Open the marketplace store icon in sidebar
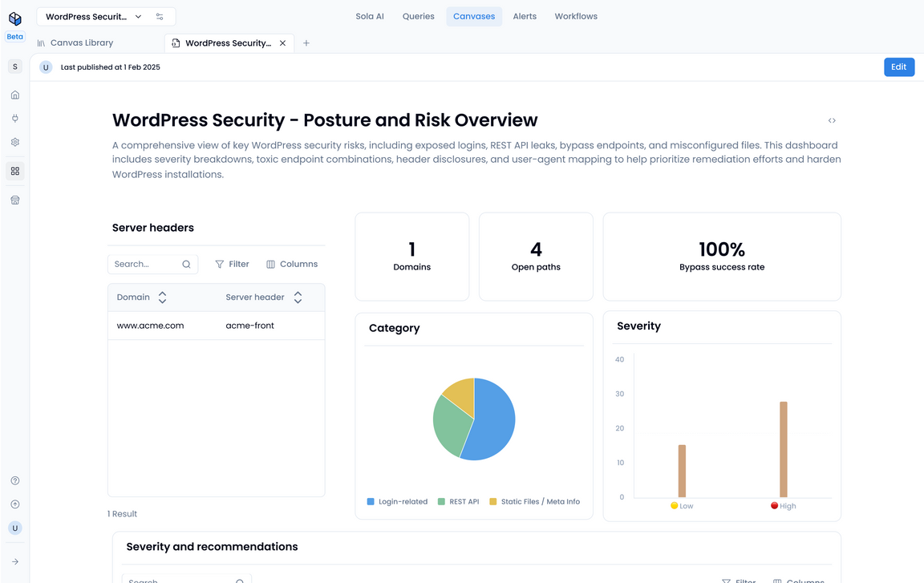Image resolution: width=924 pixels, height=583 pixels. 15,200
